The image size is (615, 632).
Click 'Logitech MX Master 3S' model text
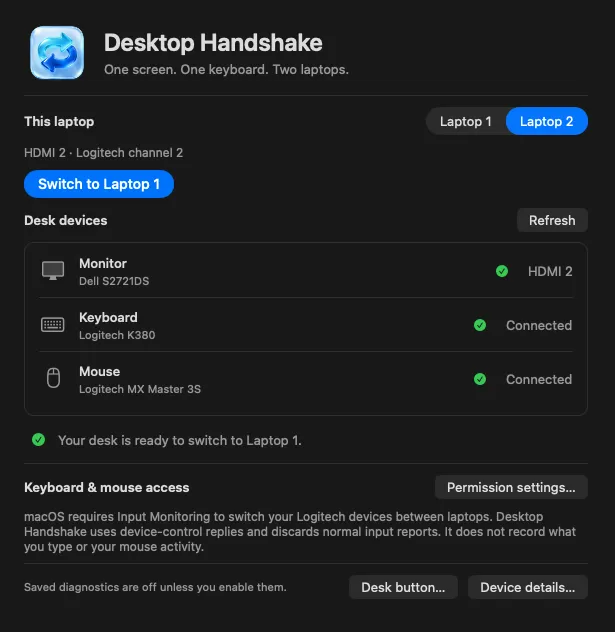(140, 389)
